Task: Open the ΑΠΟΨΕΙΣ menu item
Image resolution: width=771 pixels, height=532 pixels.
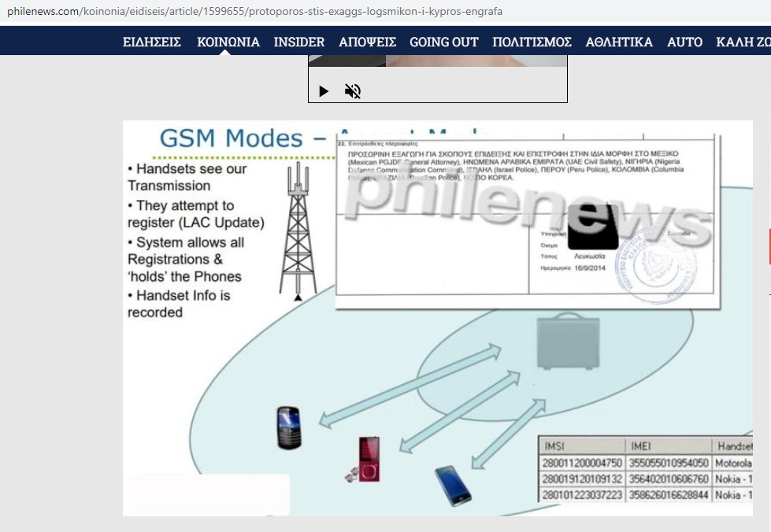Action: (367, 42)
